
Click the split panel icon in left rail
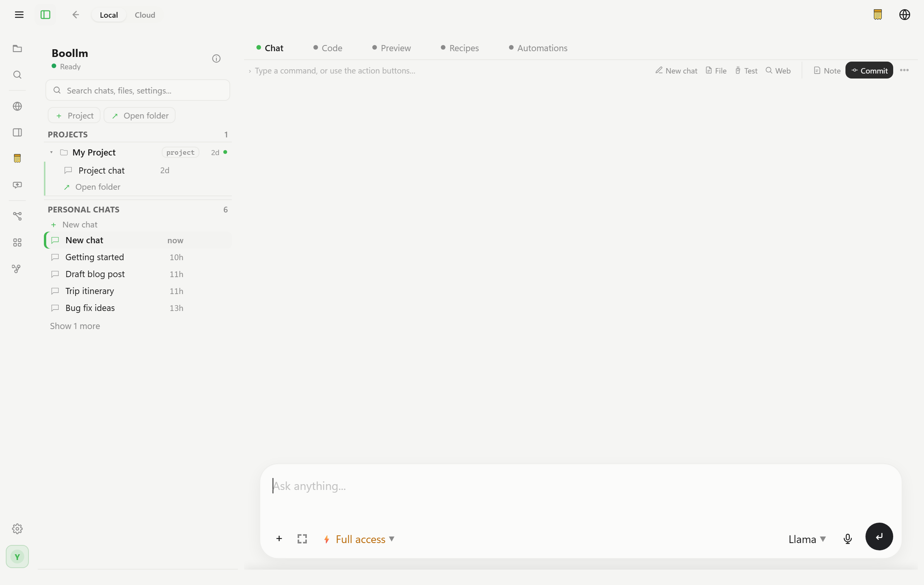click(17, 132)
